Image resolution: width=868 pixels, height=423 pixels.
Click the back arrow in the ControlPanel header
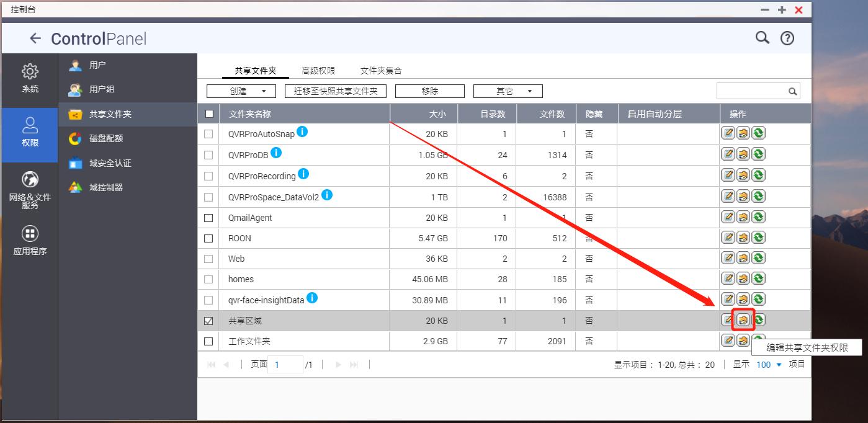[35, 38]
